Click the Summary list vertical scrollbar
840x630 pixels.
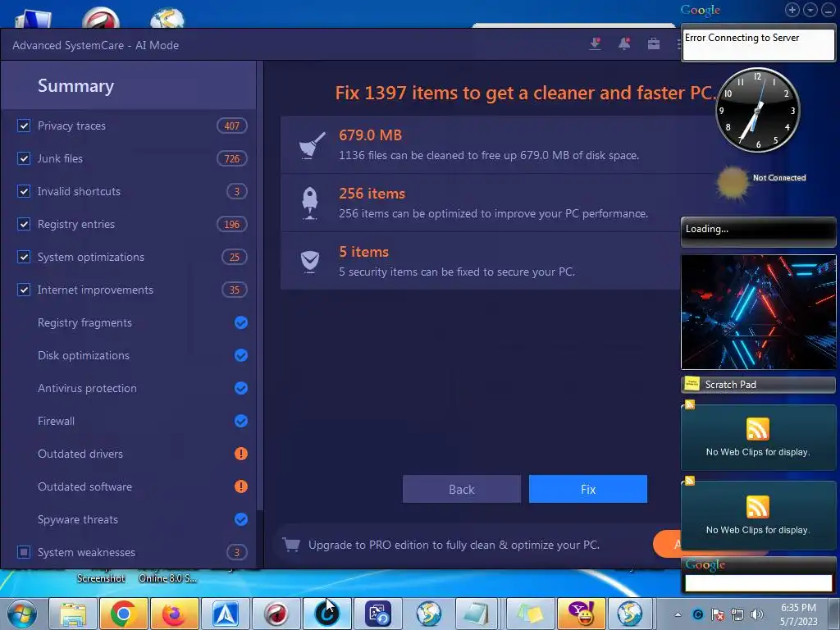[260, 285]
